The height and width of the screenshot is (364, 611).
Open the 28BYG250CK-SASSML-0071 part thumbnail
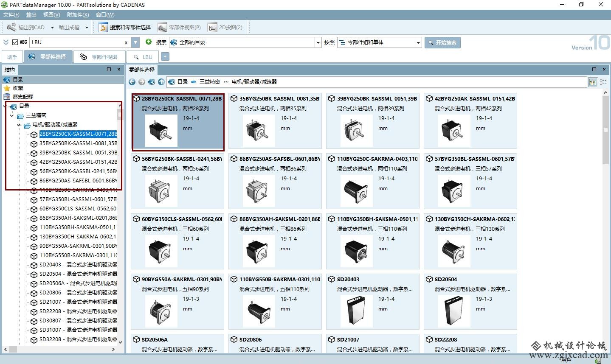[161, 131]
